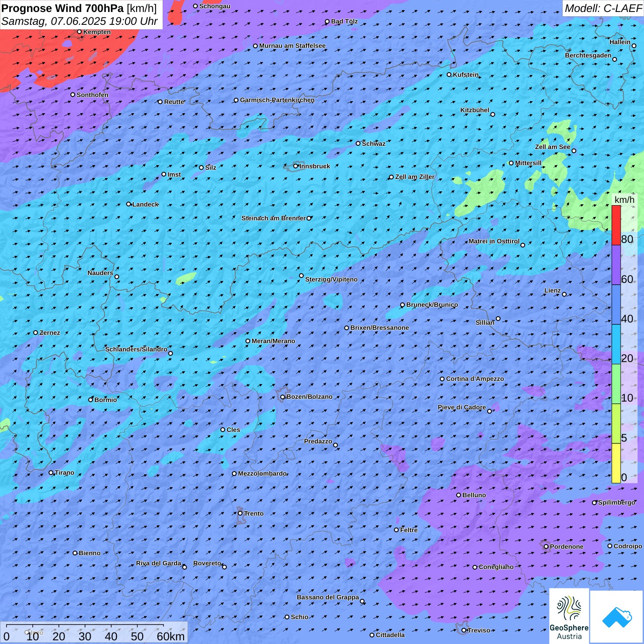This screenshot has width=644, height=644.
Task: Click the Belluno city label
Action: pyautogui.click(x=474, y=495)
